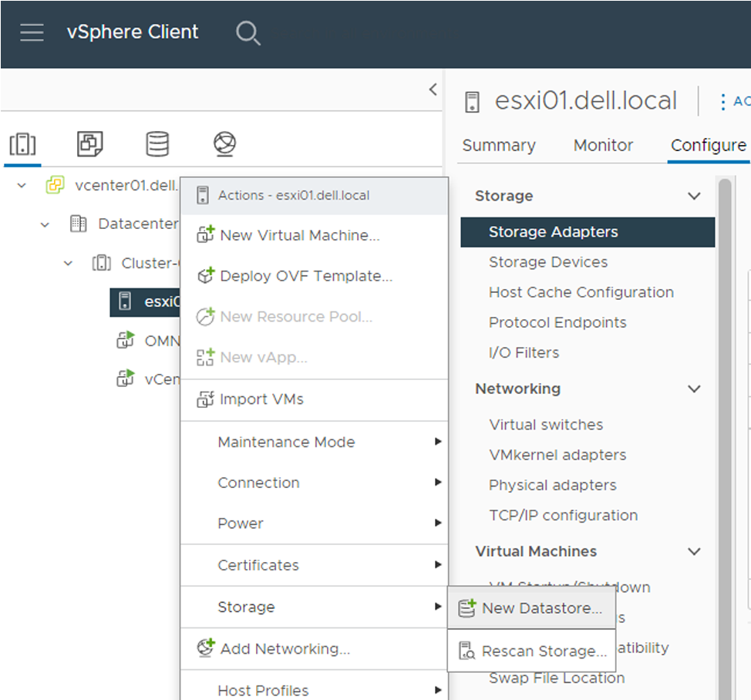Select Storage Devices in Configure list
This screenshot has height=700, width=751.
547,262
